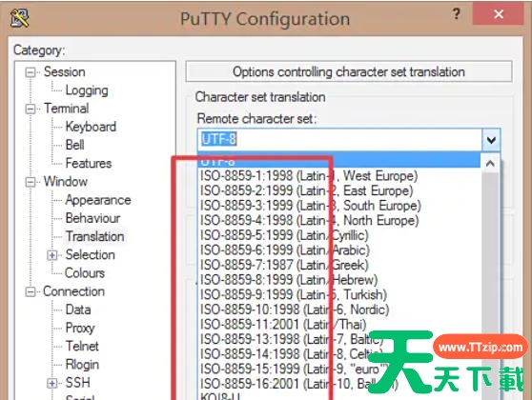532x400 pixels.
Task: Select Behaviour category
Action: 93,218
